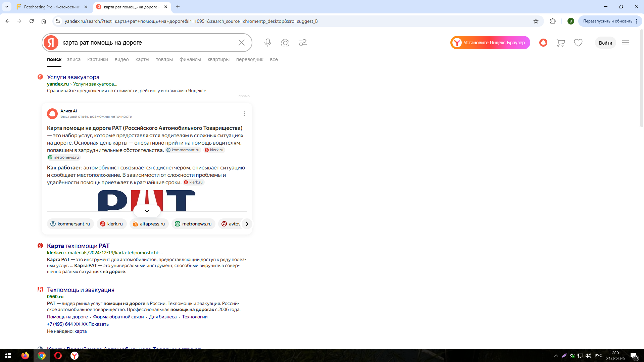Switch input language РУС in tray

[598, 356]
